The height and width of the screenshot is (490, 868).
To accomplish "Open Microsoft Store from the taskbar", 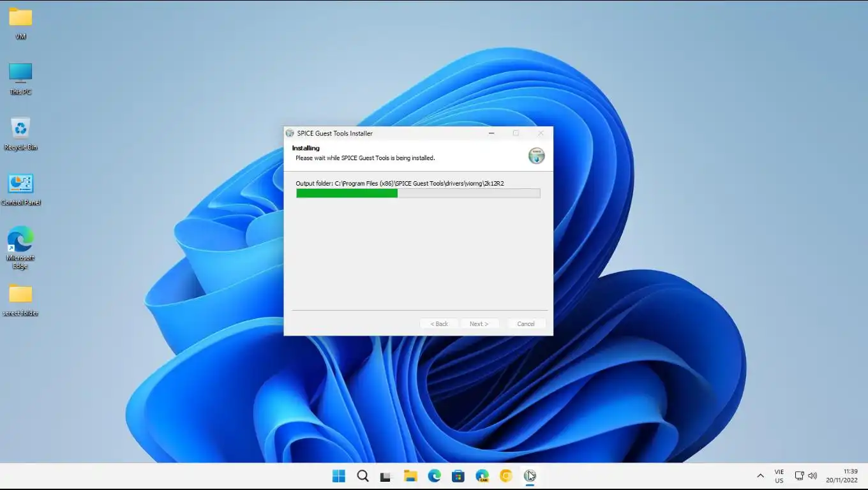I will pos(458,476).
